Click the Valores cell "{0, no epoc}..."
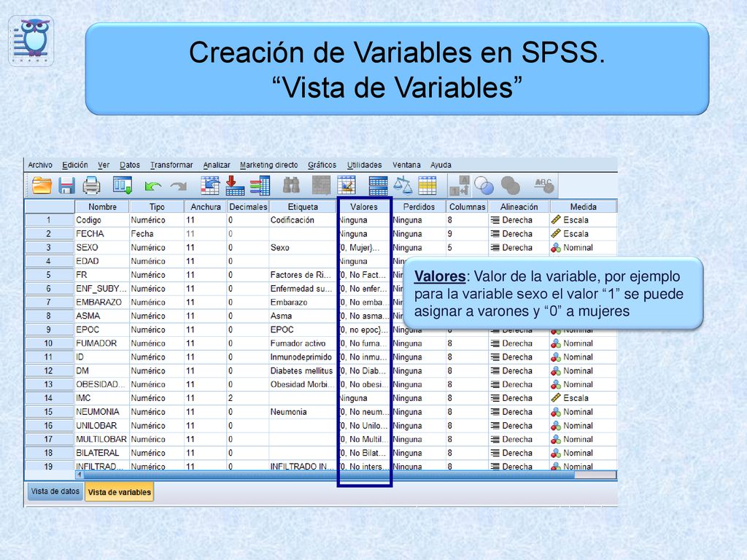 tap(364, 330)
